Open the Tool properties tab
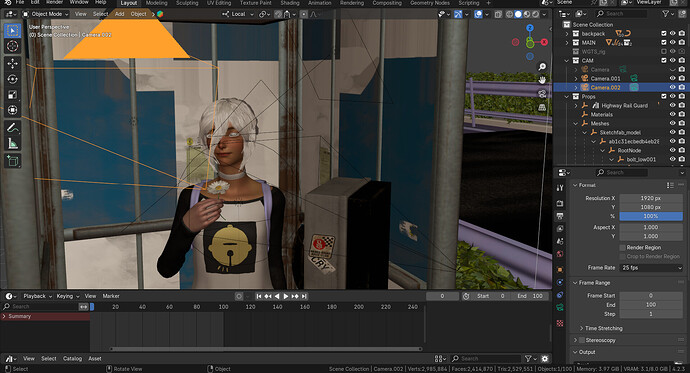 [560, 188]
